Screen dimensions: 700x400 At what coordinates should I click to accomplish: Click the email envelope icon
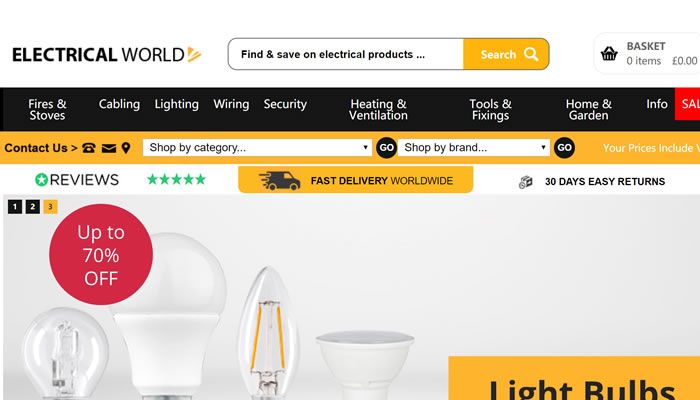[x=108, y=148]
